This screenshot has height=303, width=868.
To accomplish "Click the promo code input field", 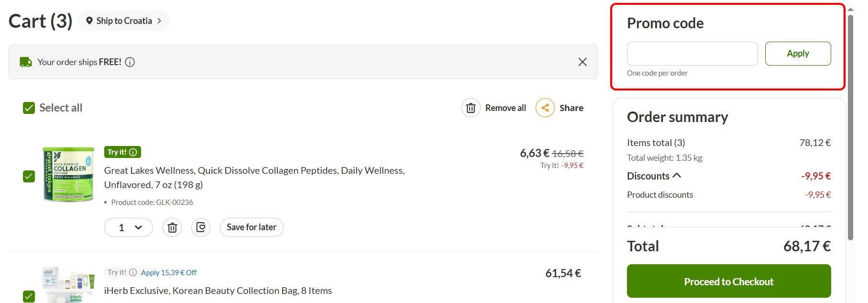I will tap(692, 54).
